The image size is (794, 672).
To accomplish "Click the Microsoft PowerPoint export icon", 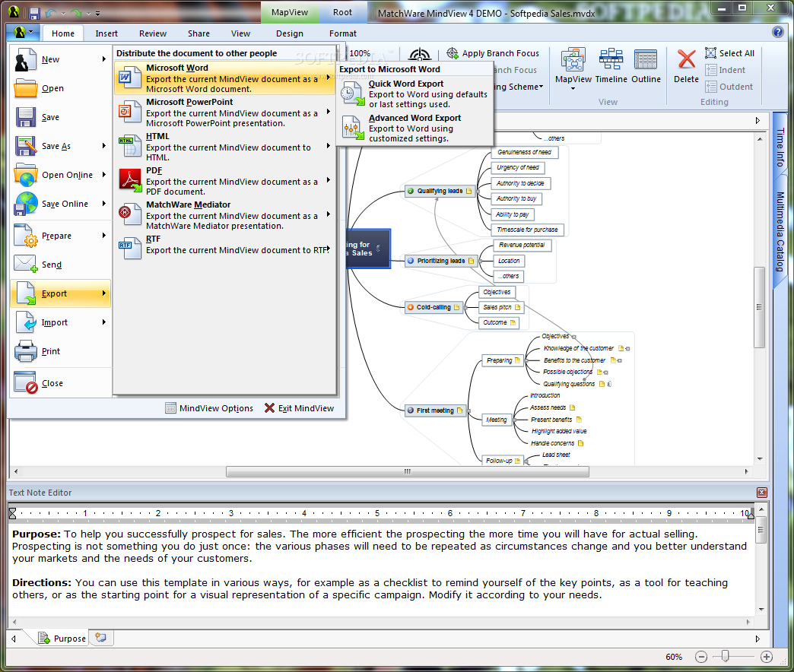I will coord(129,112).
